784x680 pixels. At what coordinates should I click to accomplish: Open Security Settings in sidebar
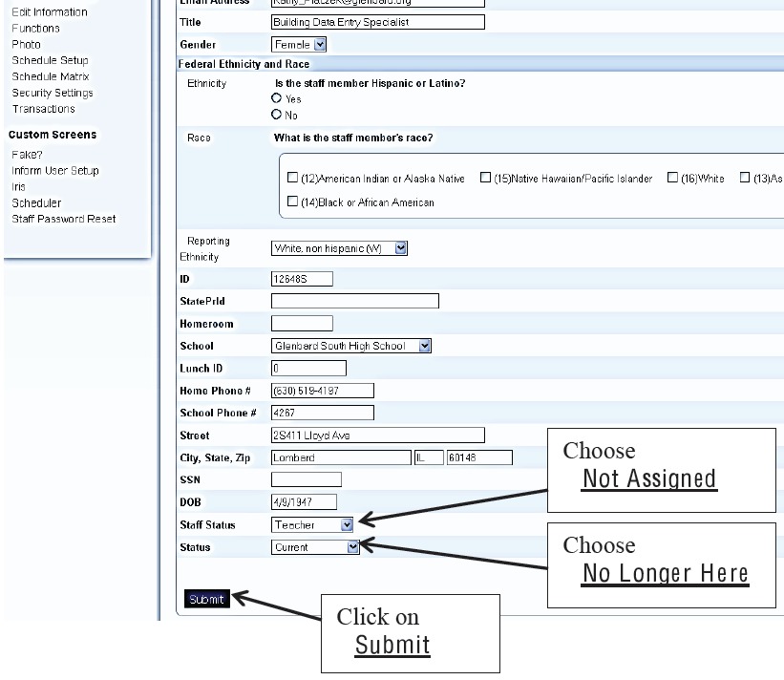tap(53, 93)
